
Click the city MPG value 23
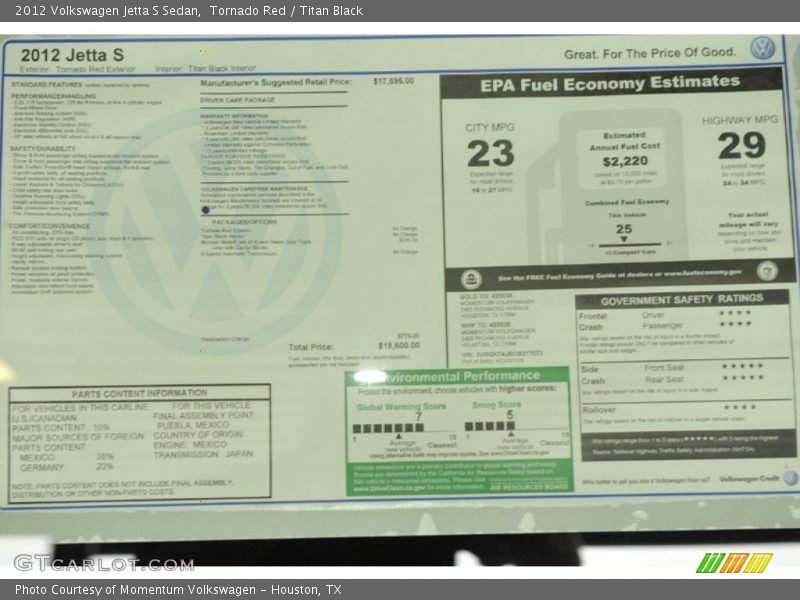[x=490, y=153]
